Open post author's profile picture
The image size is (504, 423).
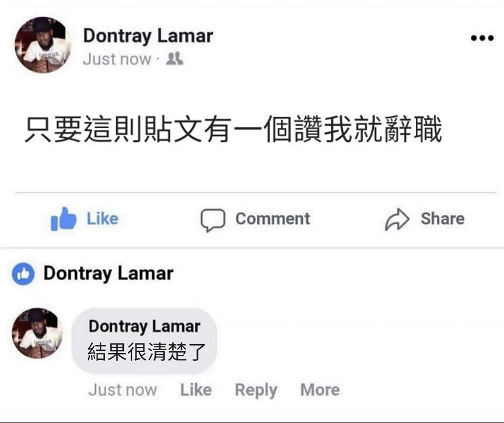[43, 45]
